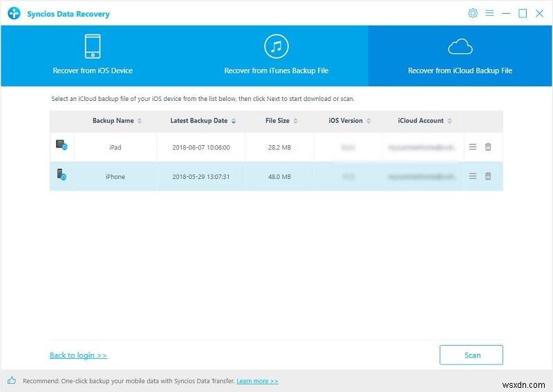Click the phone icon for iOS Device recovery
The width and height of the screenshot is (553, 392).
93,46
